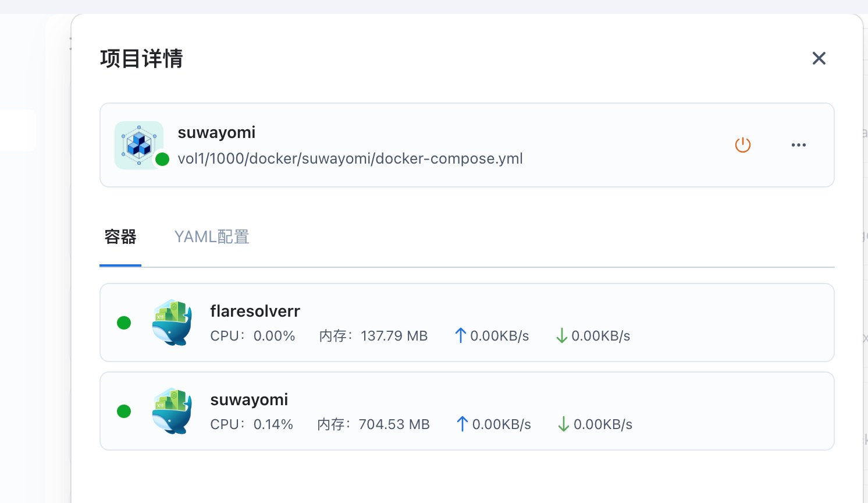The height and width of the screenshot is (503, 868).
Task: Click suwayomi CPU usage 0.14% value
Action: point(273,424)
